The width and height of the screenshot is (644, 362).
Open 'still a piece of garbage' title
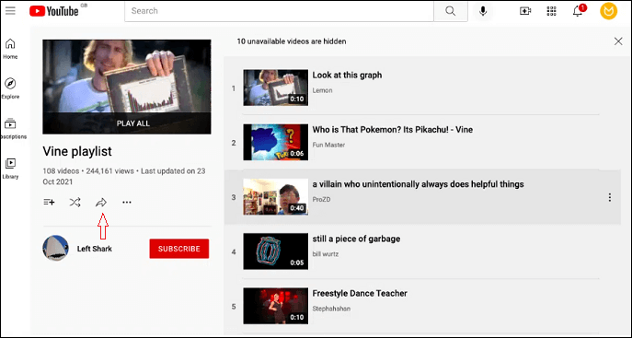click(x=356, y=239)
